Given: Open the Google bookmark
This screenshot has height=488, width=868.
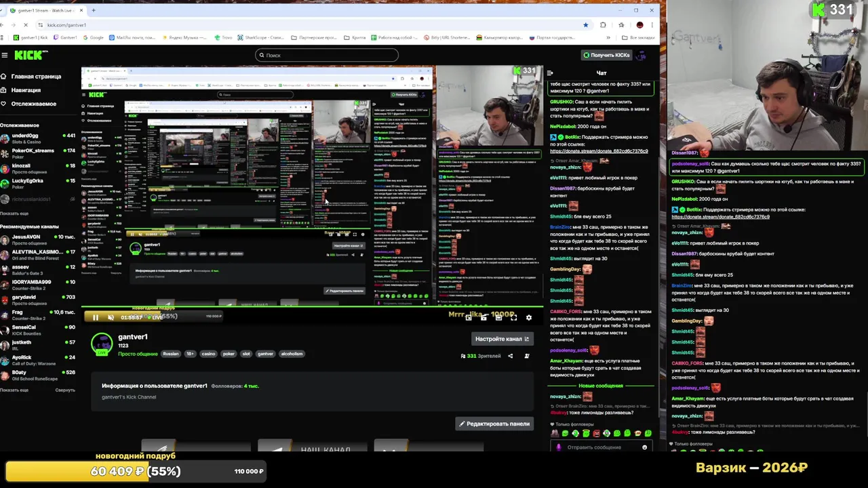Looking at the screenshot, I should (93, 38).
